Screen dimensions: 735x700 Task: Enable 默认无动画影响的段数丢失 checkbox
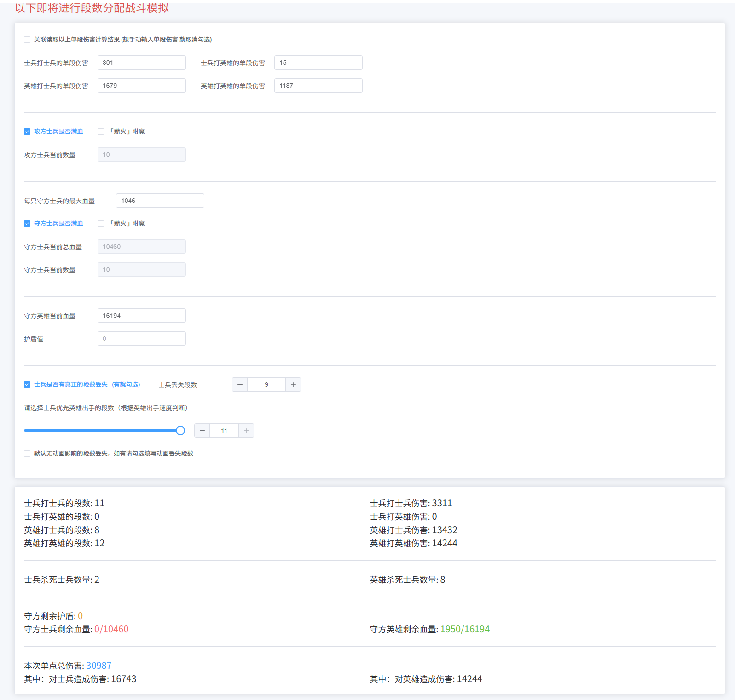click(x=27, y=453)
